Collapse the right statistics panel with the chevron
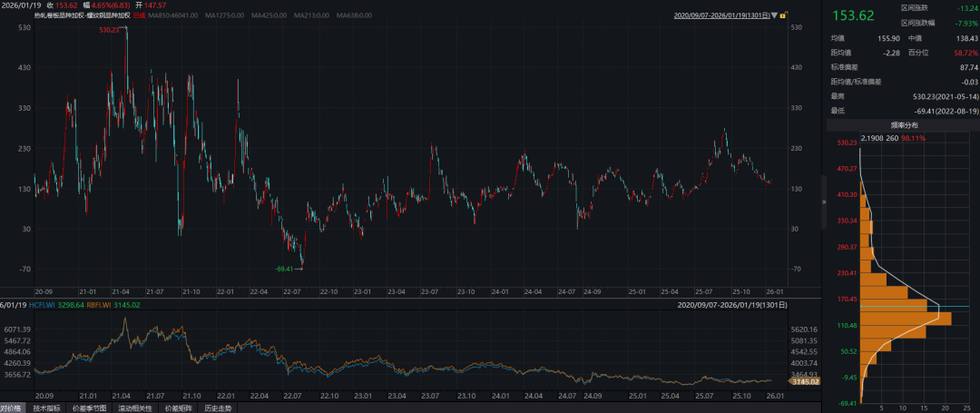 click(824, 202)
